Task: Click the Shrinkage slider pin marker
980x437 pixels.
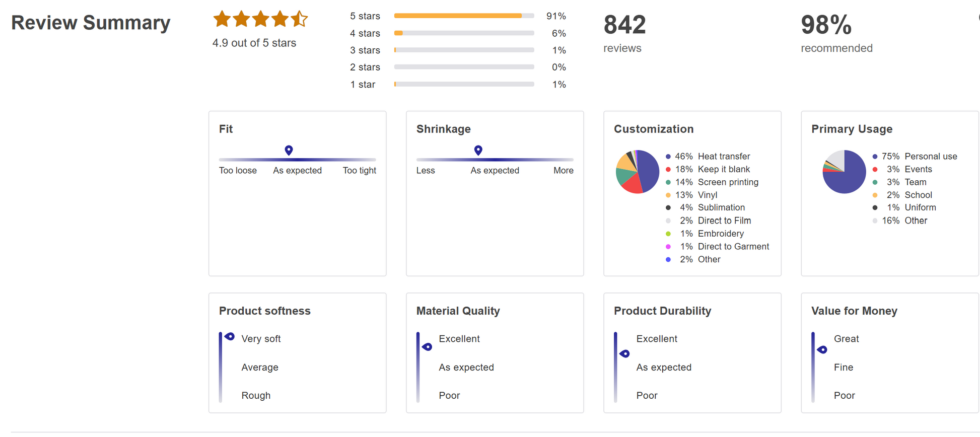Action: [478, 150]
